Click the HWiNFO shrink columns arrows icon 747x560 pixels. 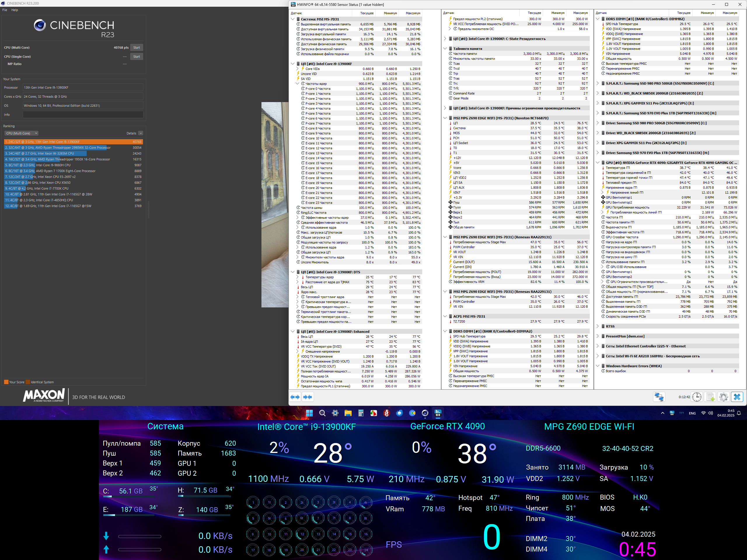pyautogui.click(x=307, y=397)
